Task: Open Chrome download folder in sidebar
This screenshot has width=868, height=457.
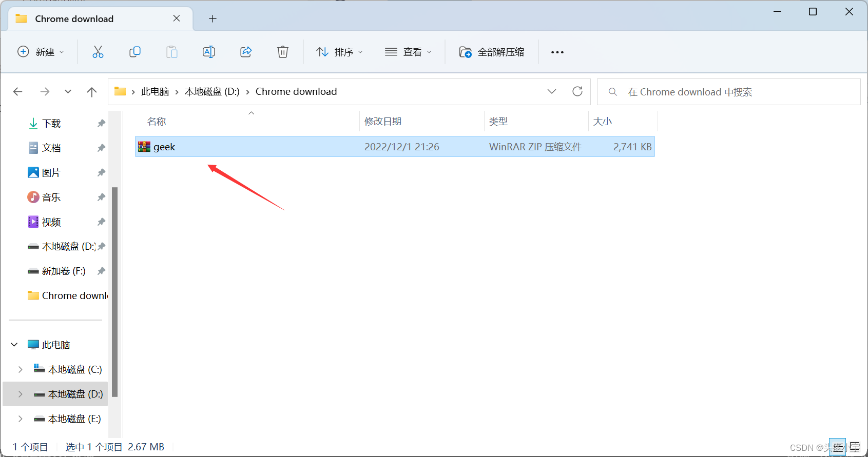Action: tap(67, 296)
